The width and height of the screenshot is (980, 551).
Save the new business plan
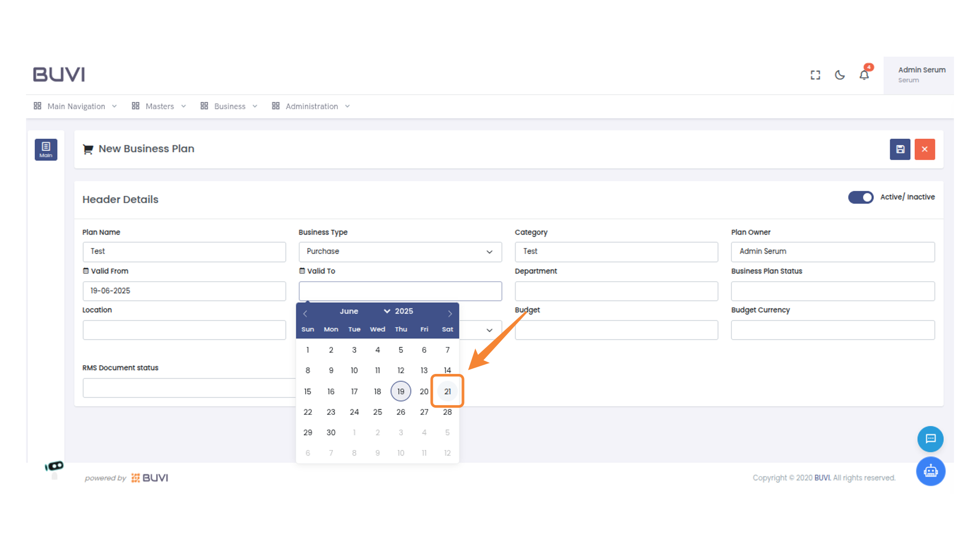pyautogui.click(x=900, y=149)
